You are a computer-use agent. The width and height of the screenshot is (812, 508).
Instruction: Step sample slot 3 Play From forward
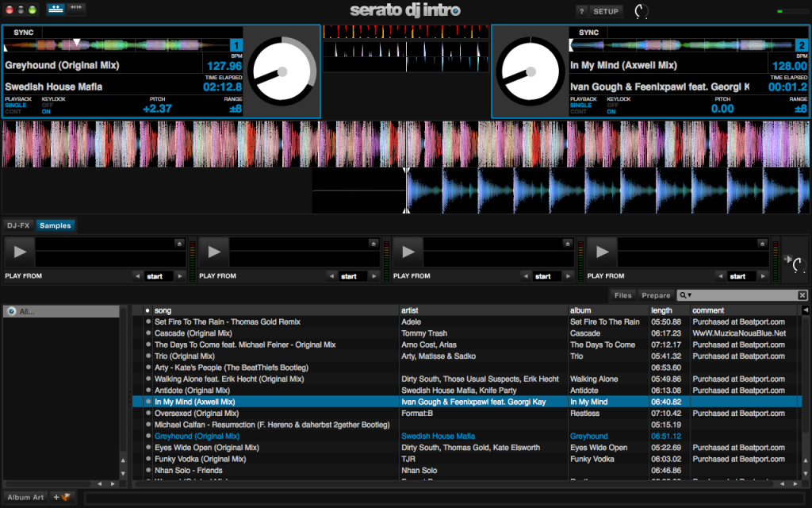click(568, 276)
